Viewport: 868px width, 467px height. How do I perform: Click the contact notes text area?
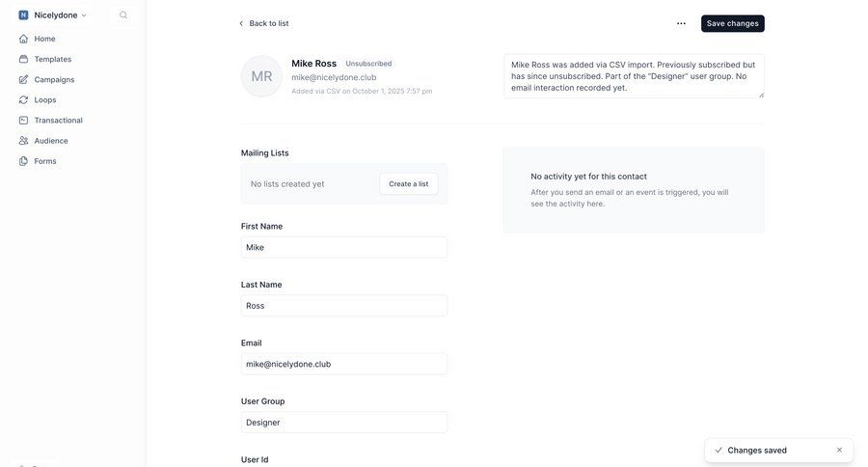coord(633,75)
